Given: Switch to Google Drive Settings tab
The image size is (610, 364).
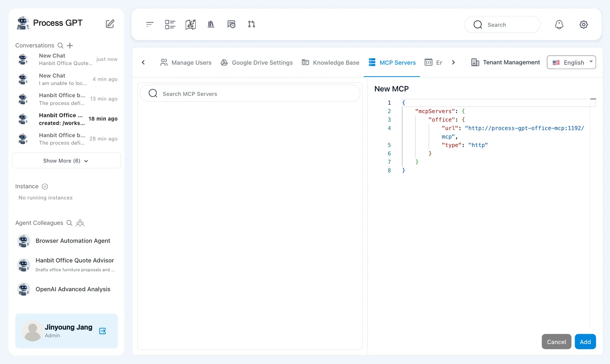Looking at the screenshot, I should [257, 62].
